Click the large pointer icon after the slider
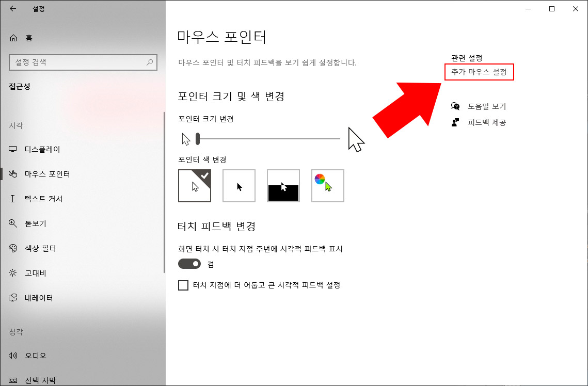This screenshot has height=386, width=588. click(356, 139)
